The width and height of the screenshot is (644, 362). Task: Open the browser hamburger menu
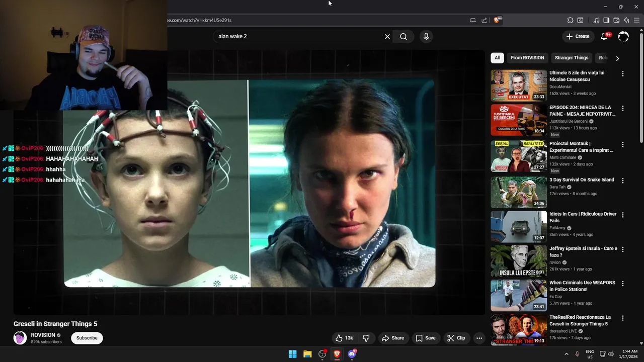(x=636, y=20)
